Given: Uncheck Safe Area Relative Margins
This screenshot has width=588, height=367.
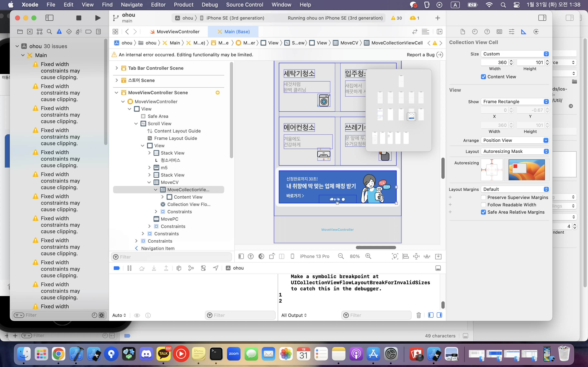Looking at the screenshot, I should [x=483, y=212].
